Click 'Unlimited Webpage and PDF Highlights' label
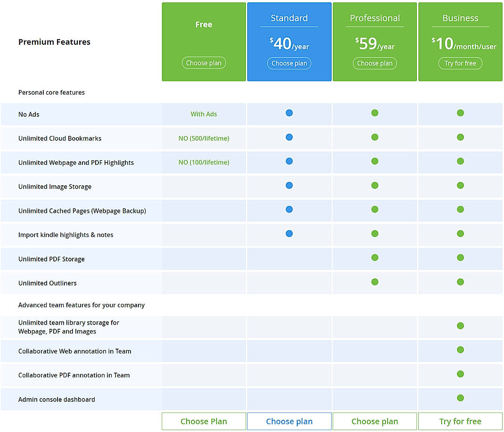504x432 pixels. 76,163
